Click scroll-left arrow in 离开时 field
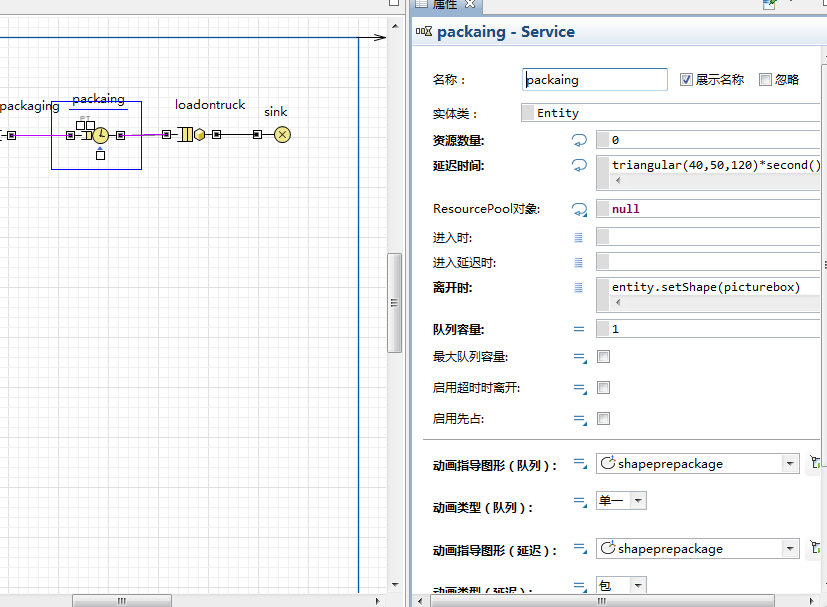 click(x=618, y=302)
